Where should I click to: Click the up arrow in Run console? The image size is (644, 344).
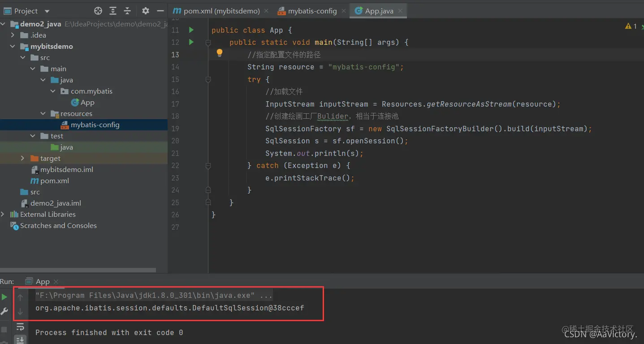pos(20,297)
